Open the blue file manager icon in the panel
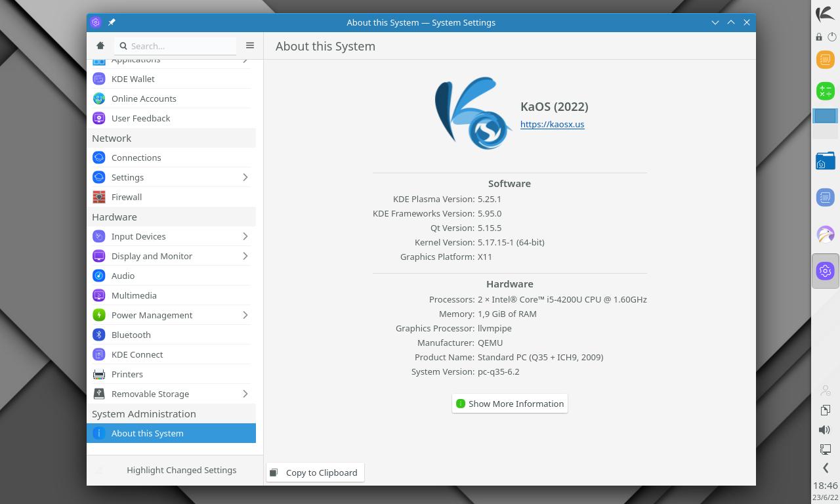840x504 pixels. coord(826,161)
